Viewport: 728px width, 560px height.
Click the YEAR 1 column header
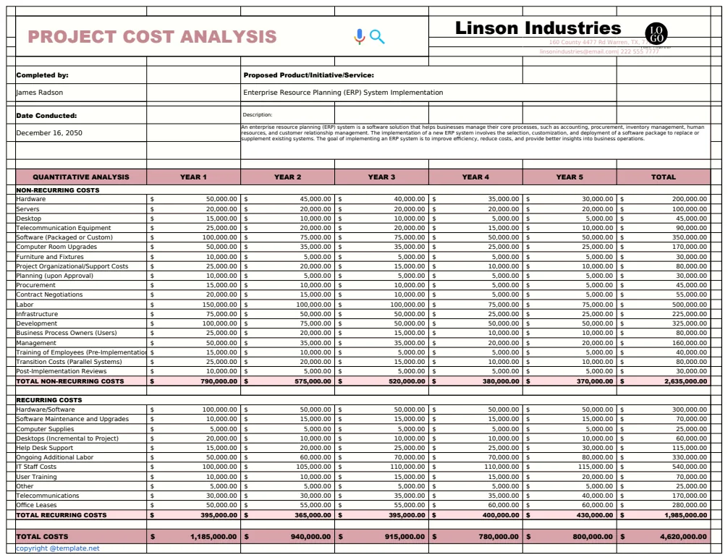[194, 177]
